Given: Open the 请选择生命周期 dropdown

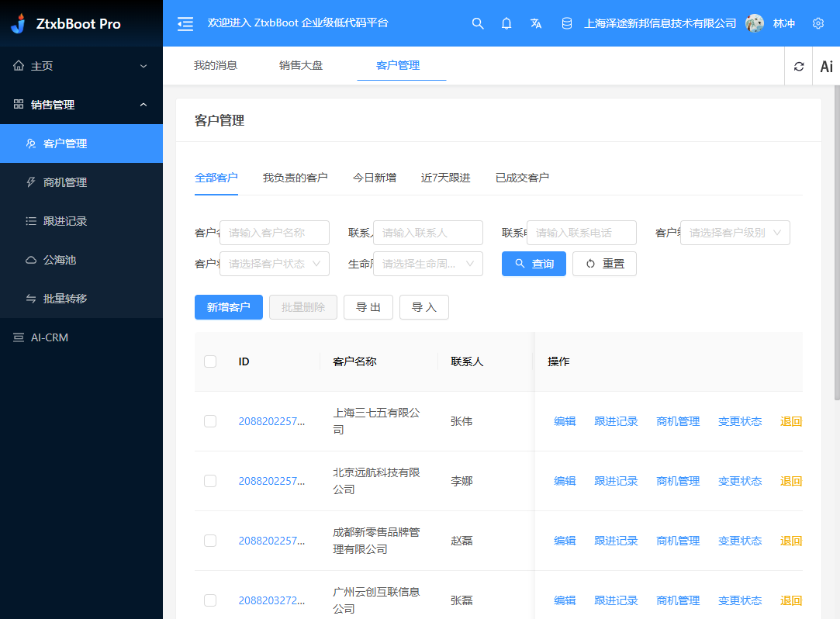Looking at the screenshot, I should click(x=428, y=264).
